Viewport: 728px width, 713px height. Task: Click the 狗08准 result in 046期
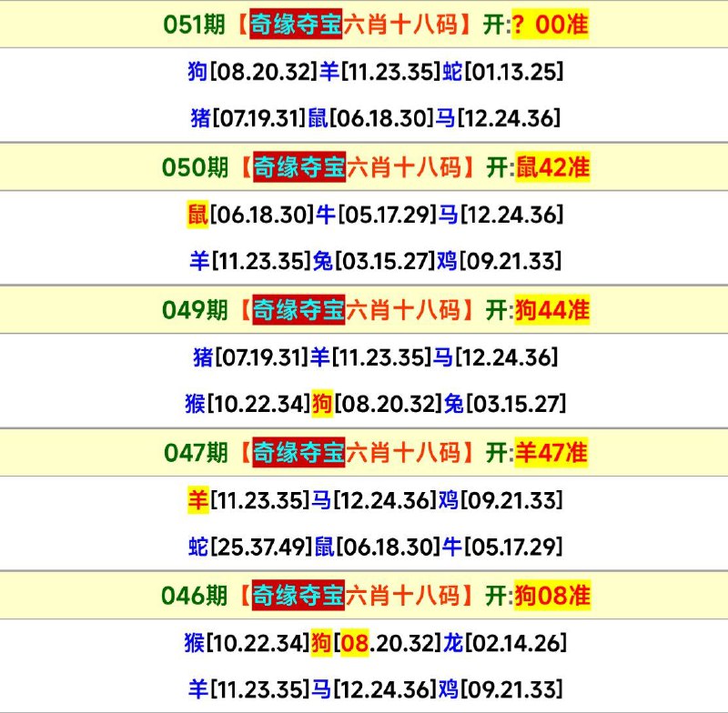(x=552, y=595)
